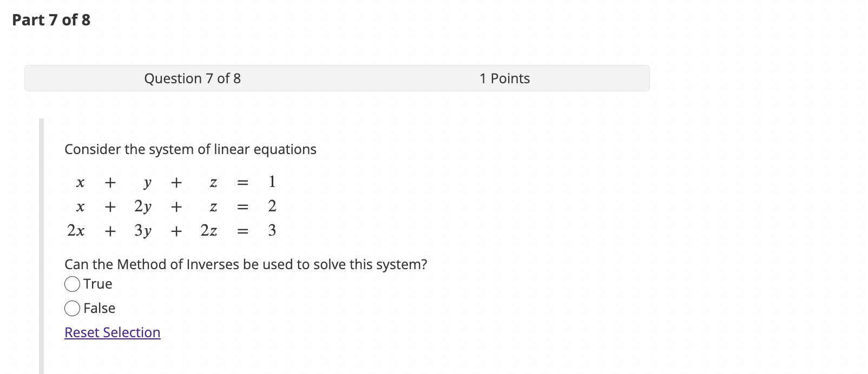This screenshot has height=374, width=868.
Task: Click the Part 7 of 8 heading
Action: 50,20
